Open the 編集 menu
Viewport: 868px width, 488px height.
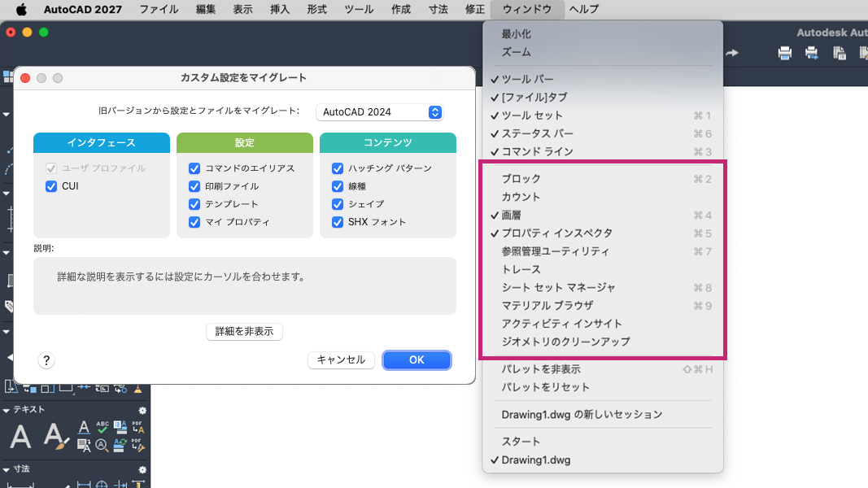click(x=205, y=10)
